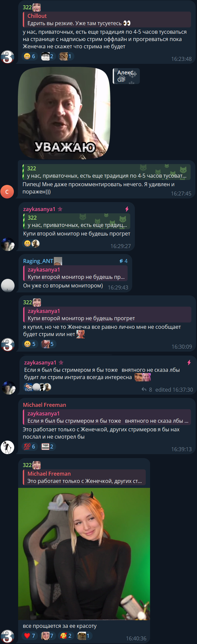This screenshot has width=197, height=644.
Task: Toggle the 100 emoji reaction with 6
Action: click(29, 447)
